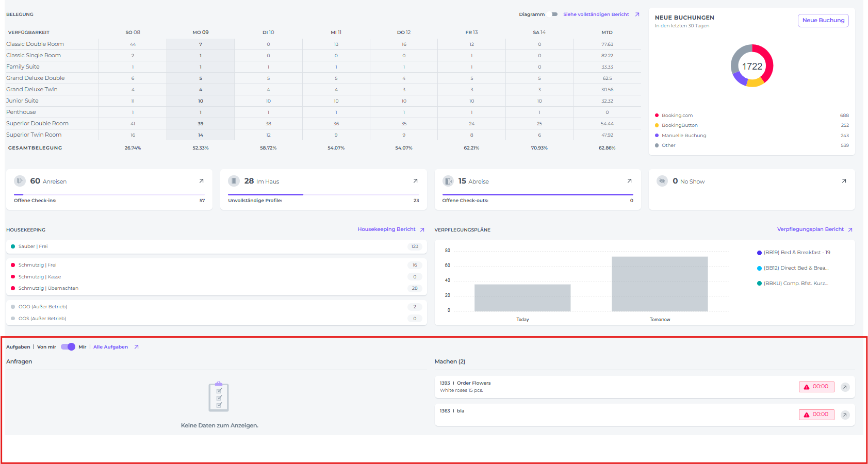Screen dimensions: 868x464
Task: Click the overdue 00:00 badge on Order Flowers
Action: tap(816, 387)
